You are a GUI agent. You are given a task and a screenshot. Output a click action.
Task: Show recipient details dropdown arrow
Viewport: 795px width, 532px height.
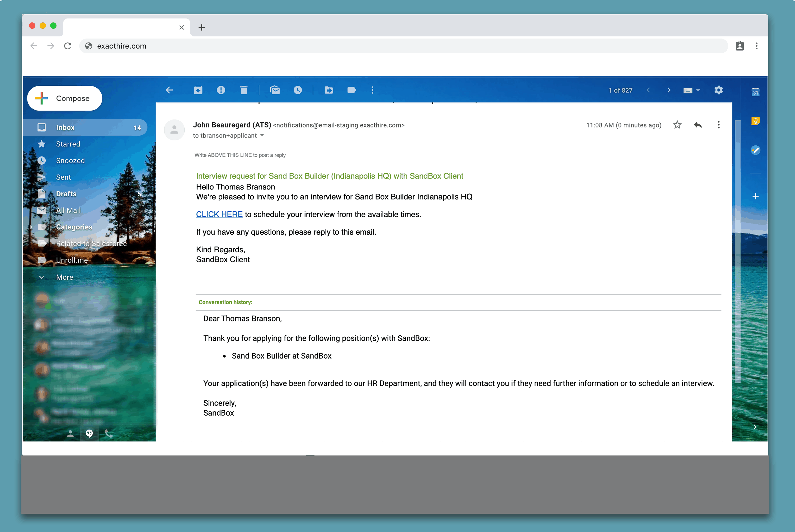pos(262,135)
